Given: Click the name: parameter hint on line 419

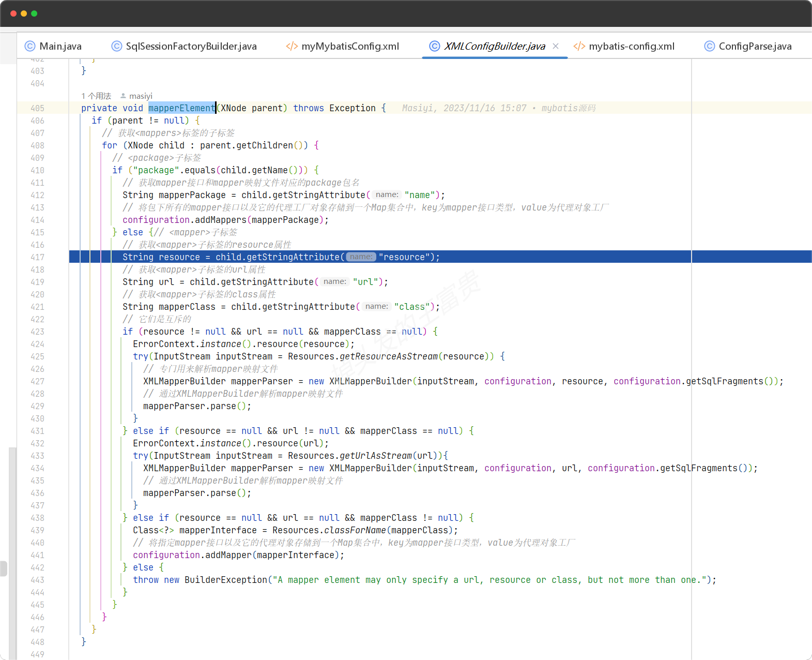Looking at the screenshot, I should click(335, 281).
